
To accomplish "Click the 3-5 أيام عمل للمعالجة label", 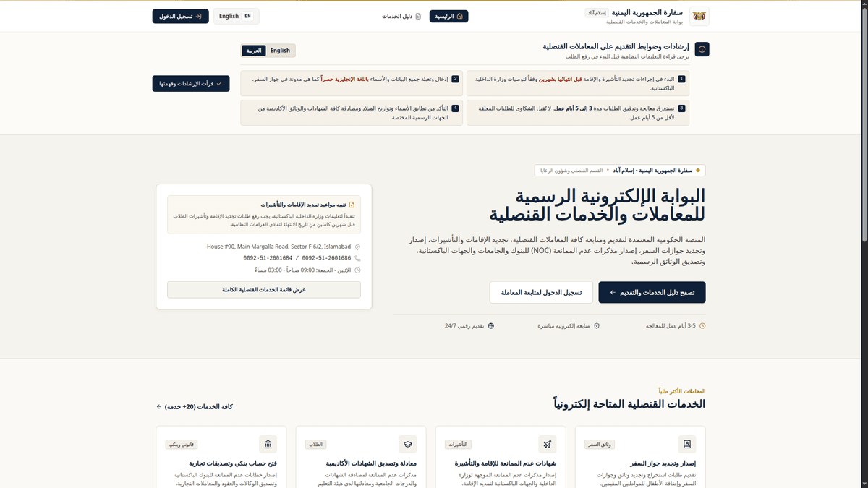I will (x=671, y=326).
